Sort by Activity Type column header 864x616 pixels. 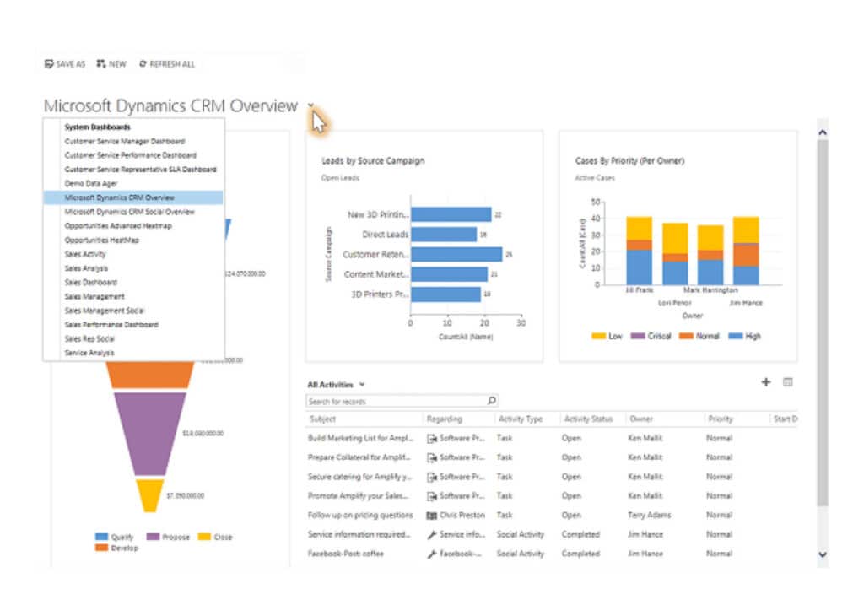(521, 419)
